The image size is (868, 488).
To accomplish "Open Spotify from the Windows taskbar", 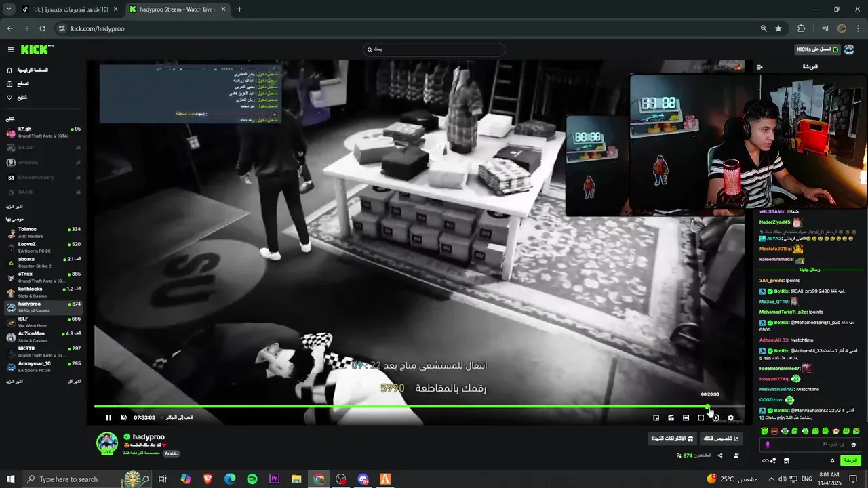I will tap(252, 479).
